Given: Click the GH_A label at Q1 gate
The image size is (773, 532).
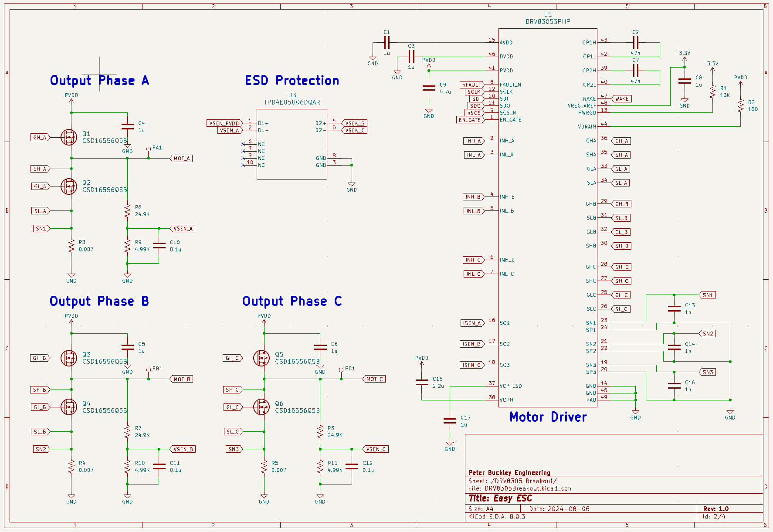Looking at the screenshot, I should 40,137.
